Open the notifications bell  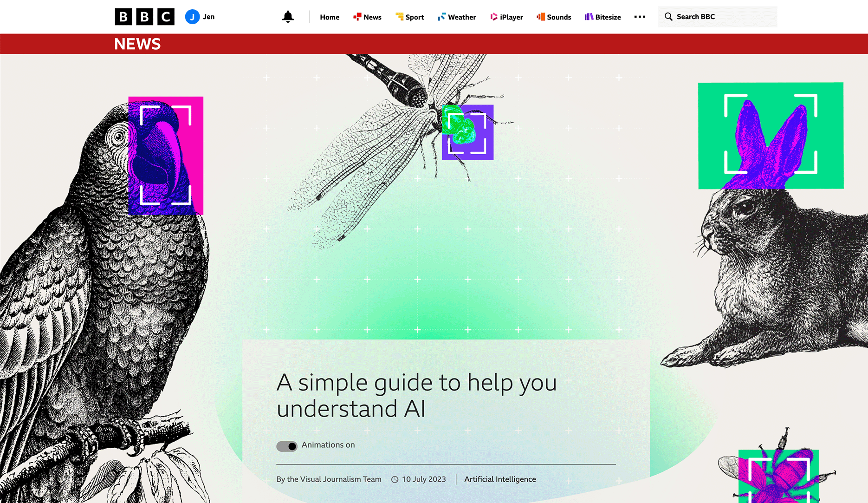pyautogui.click(x=288, y=17)
